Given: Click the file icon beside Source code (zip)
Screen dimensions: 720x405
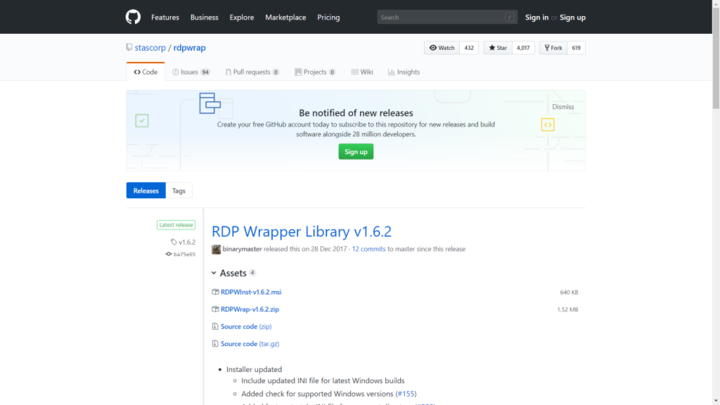Looking at the screenshot, I should (x=215, y=326).
